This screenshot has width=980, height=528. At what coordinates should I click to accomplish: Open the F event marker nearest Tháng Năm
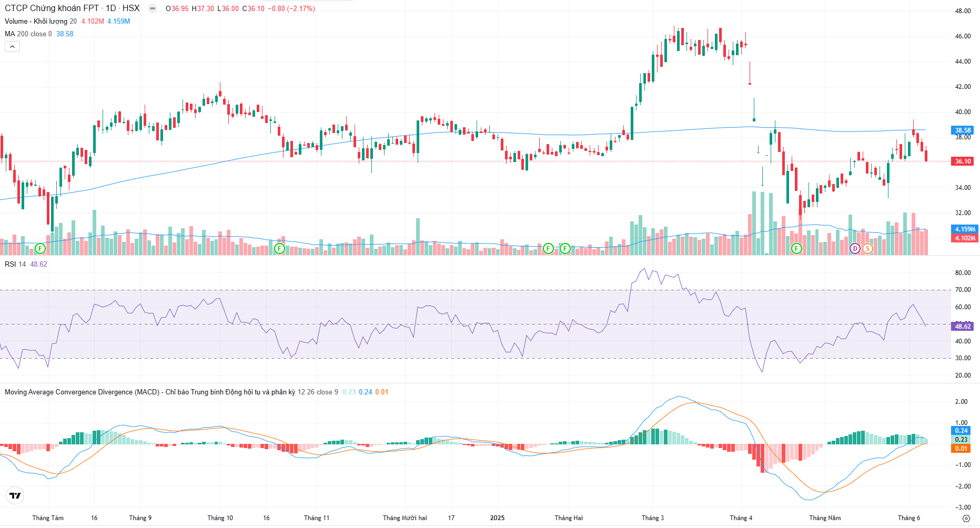pyautogui.click(x=796, y=248)
